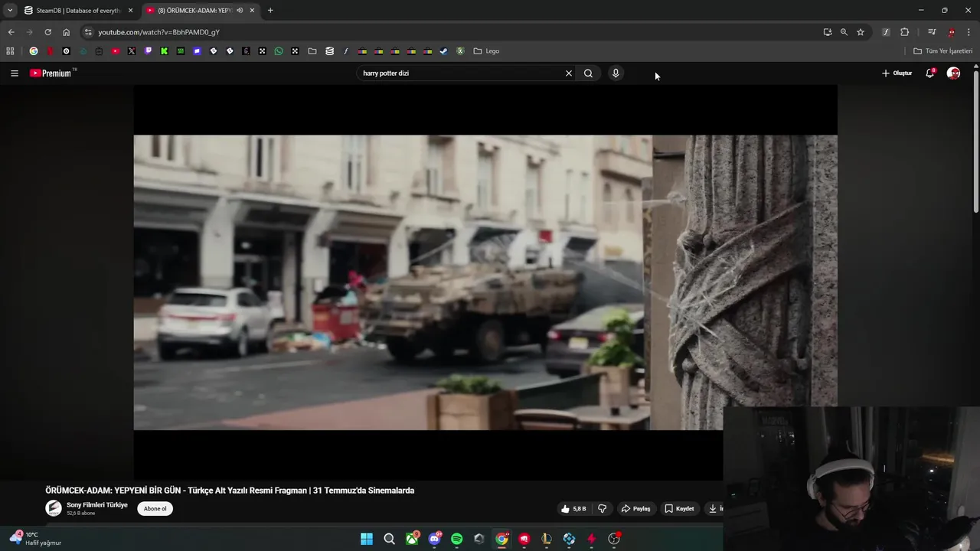Subscribe with the Abone ol button
980x551 pixels.
click(155, 509)
